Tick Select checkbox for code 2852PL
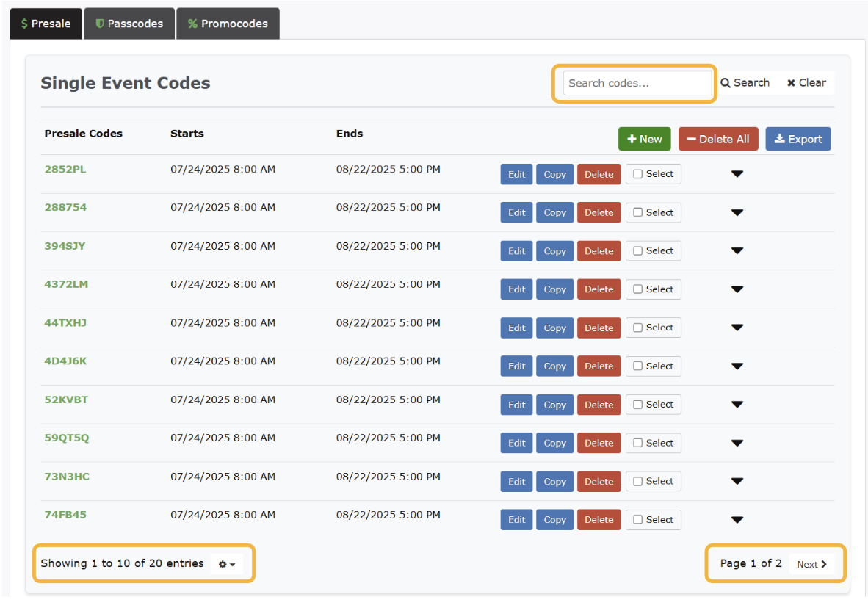 coord(637,174)
